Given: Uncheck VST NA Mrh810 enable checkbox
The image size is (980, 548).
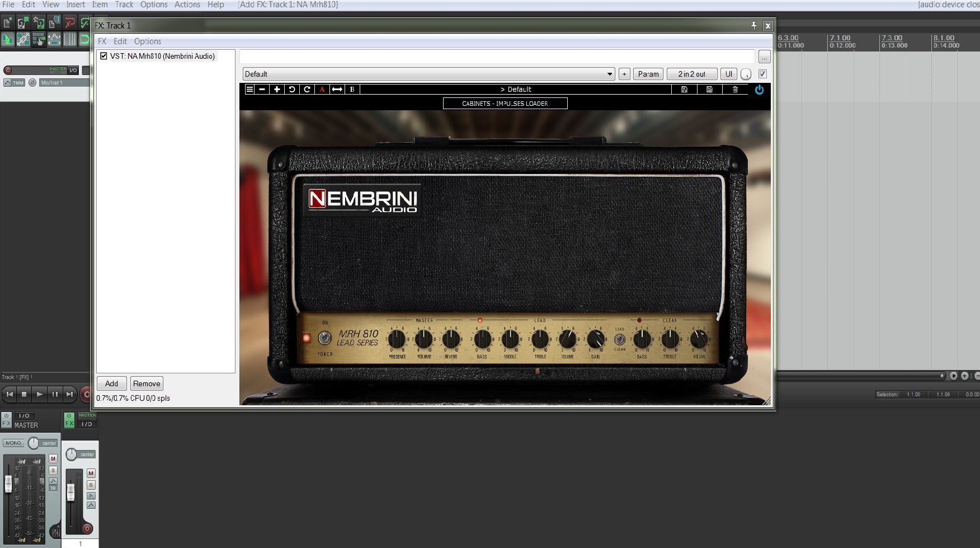Looking at the screenshot, I should tap(103, 56).
